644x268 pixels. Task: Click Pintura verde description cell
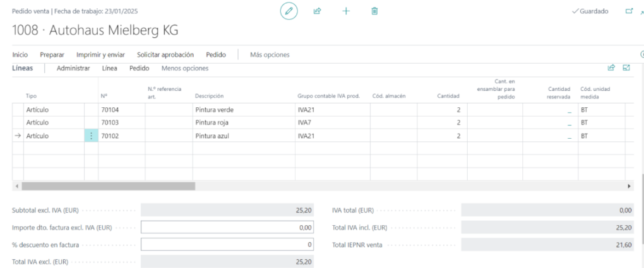(x=244, y=110)
